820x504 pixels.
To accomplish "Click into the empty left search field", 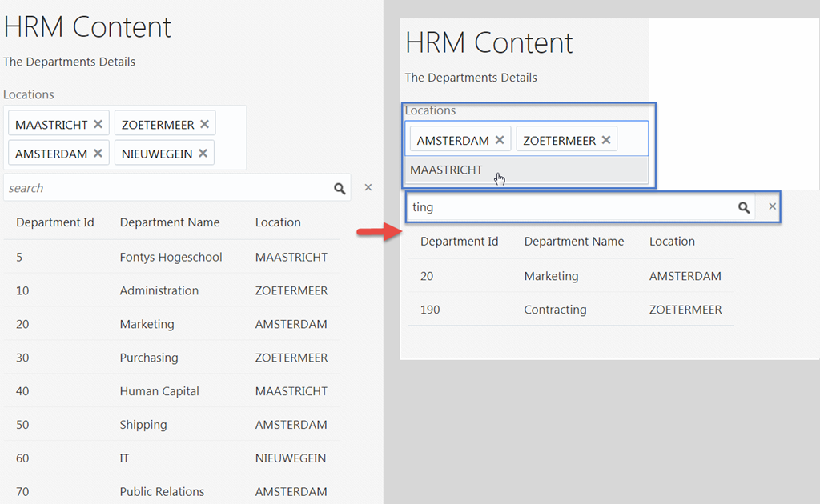I will tap(160, 188).
